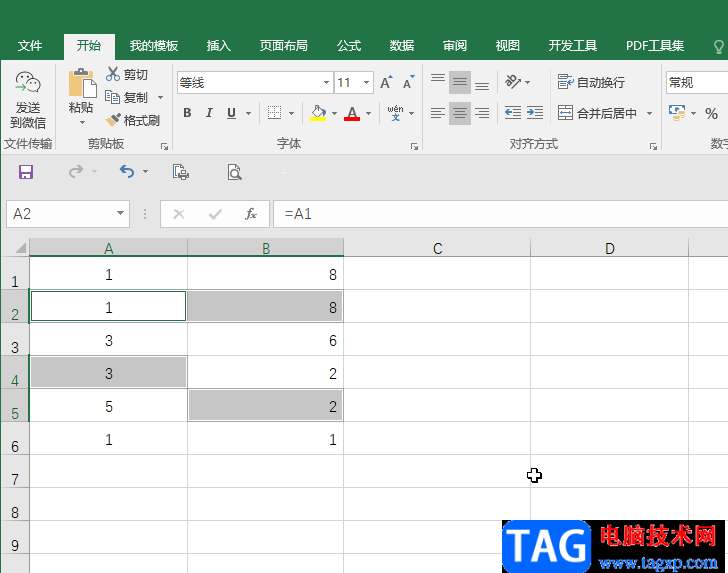Click the increase indent icon

535,112
